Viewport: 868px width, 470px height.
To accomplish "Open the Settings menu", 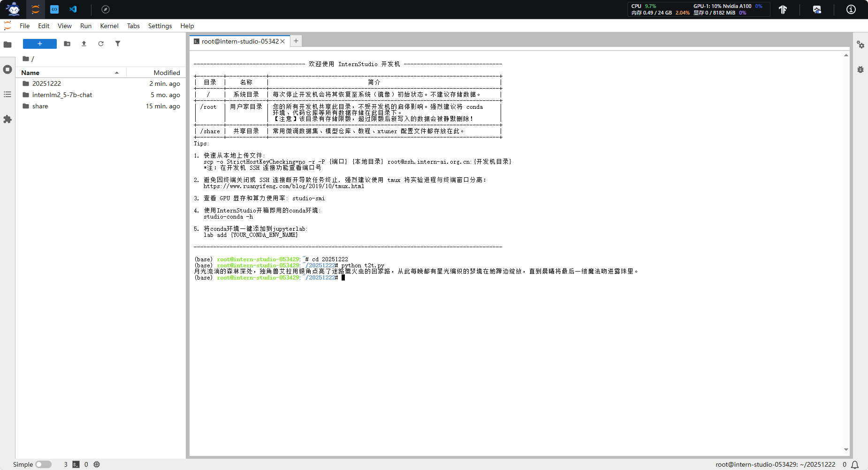I will tap(160, 26).
